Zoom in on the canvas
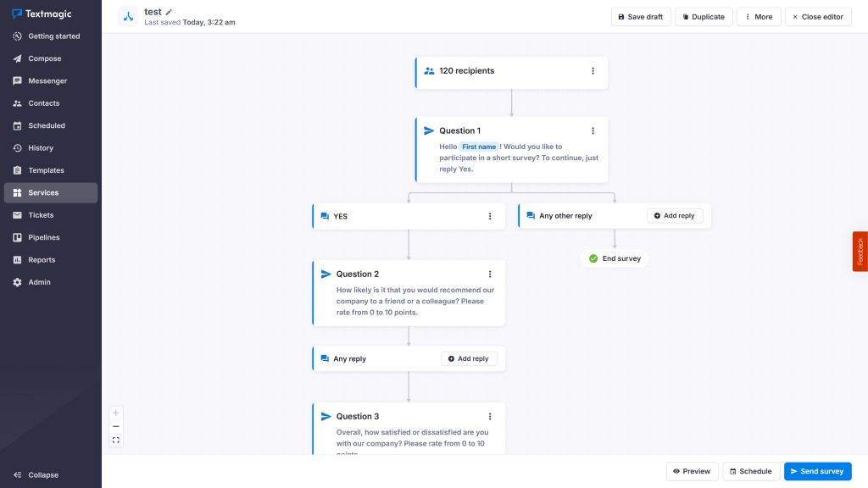 pos(115,413)
